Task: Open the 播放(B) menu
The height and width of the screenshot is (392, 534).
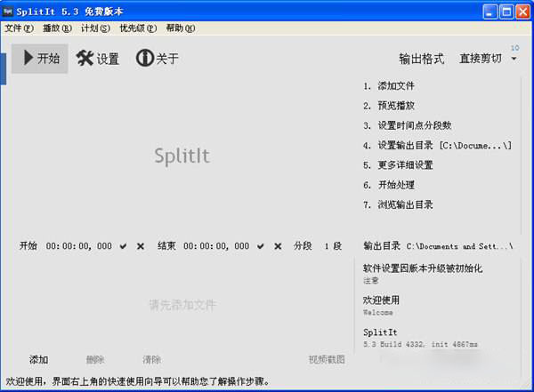Action: point(57,28)
